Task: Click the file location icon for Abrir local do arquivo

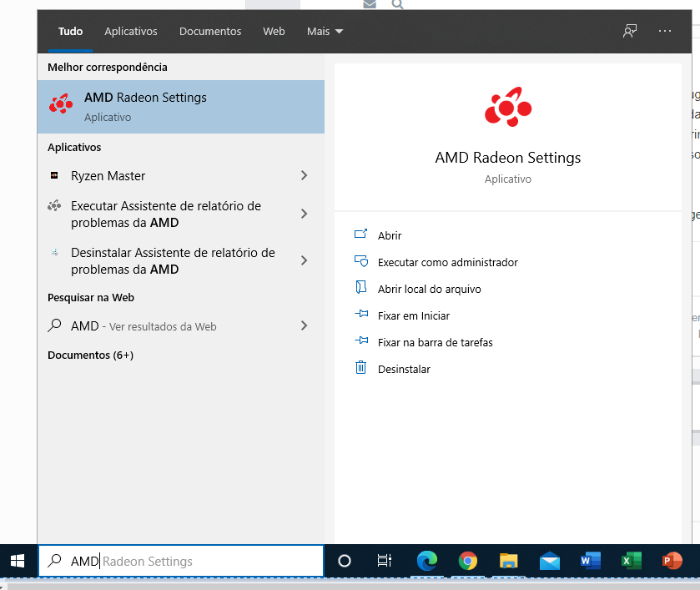Action: point(360,287)
